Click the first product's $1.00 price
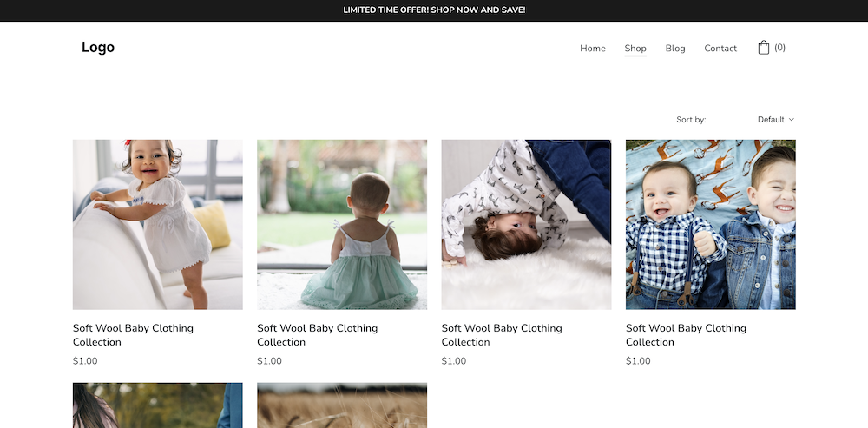 [85, 361]
